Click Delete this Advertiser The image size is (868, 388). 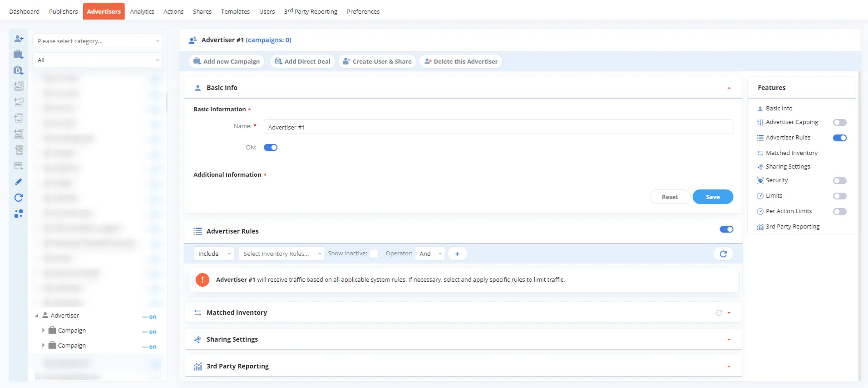click(x=461, y=61)
